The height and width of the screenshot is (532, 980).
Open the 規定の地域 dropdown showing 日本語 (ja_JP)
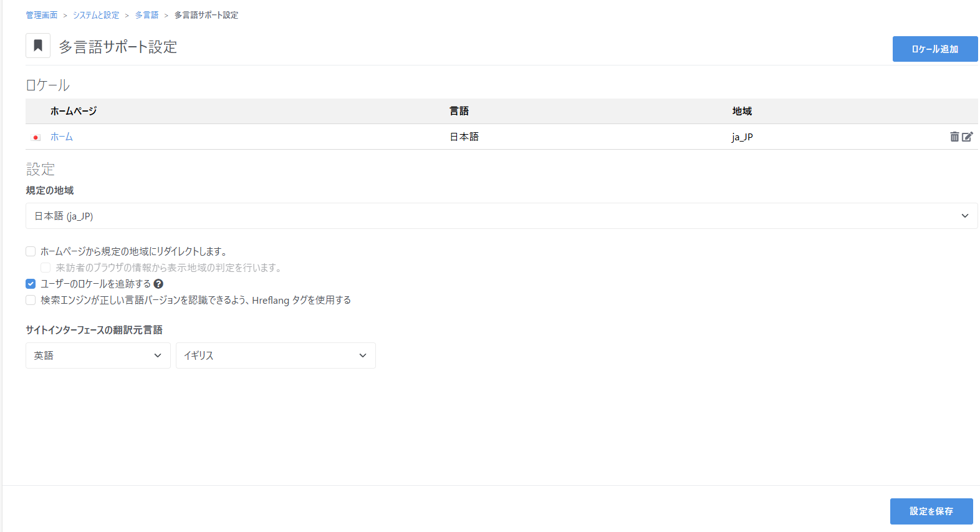pyautogui.click(x=501, y=216)
